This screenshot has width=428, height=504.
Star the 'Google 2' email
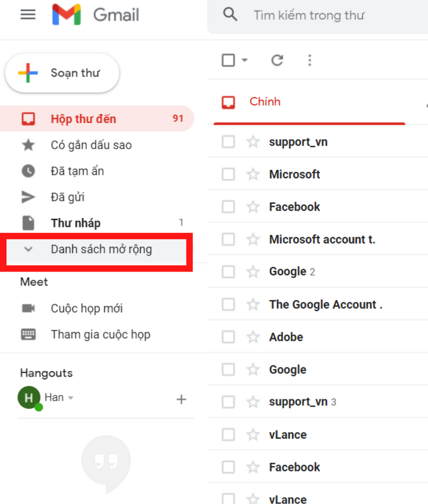coord(253,272)
